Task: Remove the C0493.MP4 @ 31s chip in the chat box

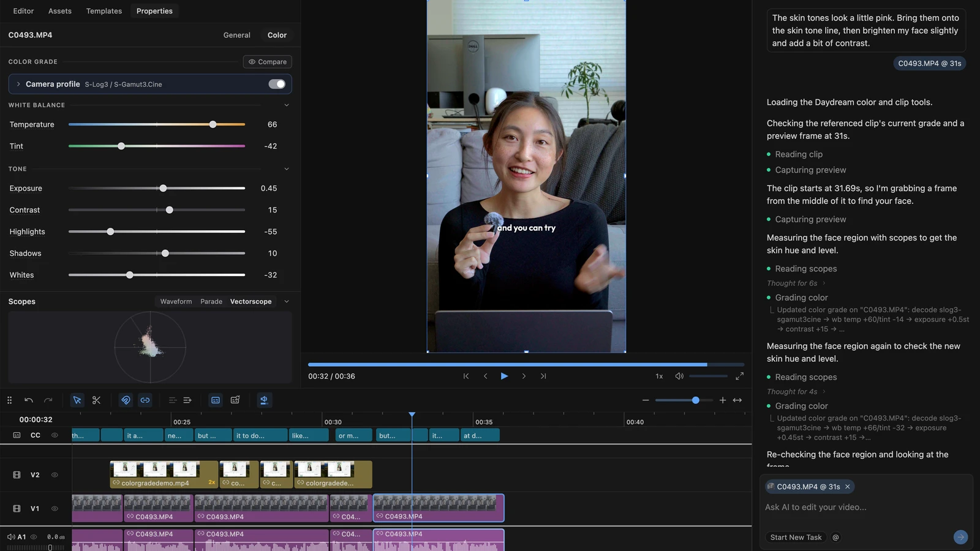Action: coord(848,487)
